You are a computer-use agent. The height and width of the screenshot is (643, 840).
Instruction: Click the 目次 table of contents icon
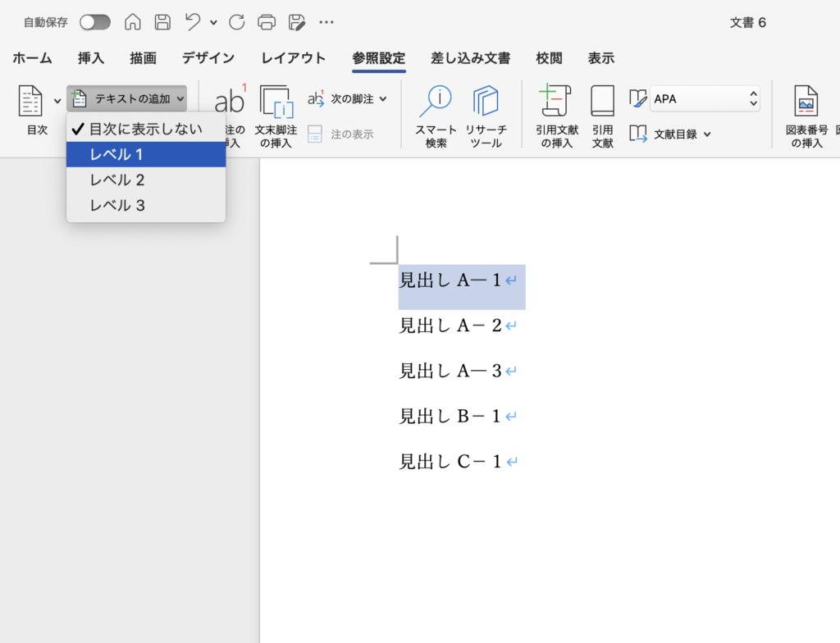[30, 101]
